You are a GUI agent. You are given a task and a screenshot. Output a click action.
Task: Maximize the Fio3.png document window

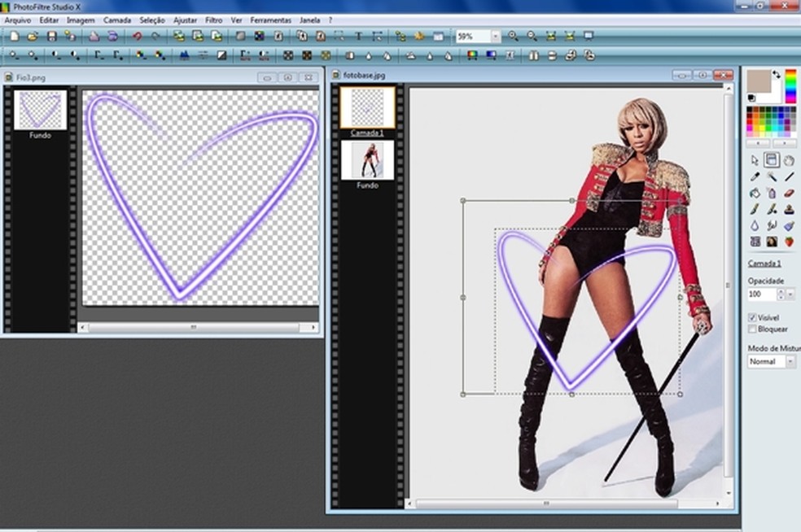click(287, 77)
